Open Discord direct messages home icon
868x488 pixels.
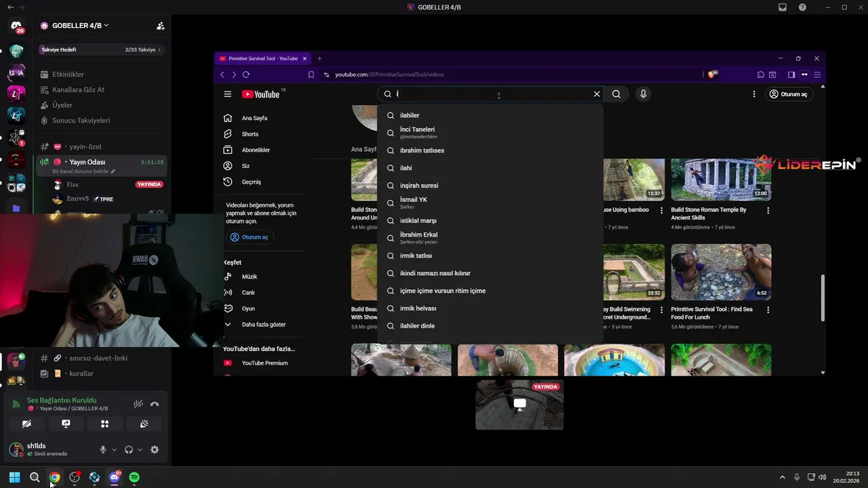(16, 26)
